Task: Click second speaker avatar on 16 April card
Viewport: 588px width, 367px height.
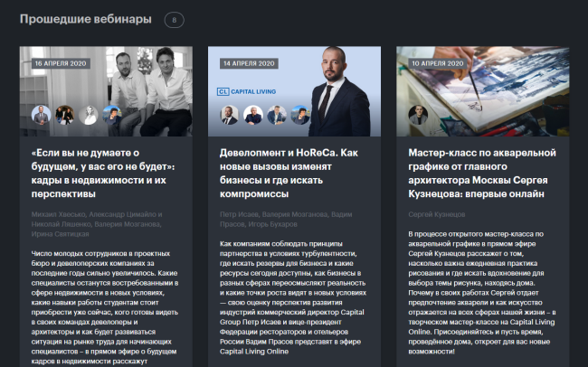Action: (64, 115)
